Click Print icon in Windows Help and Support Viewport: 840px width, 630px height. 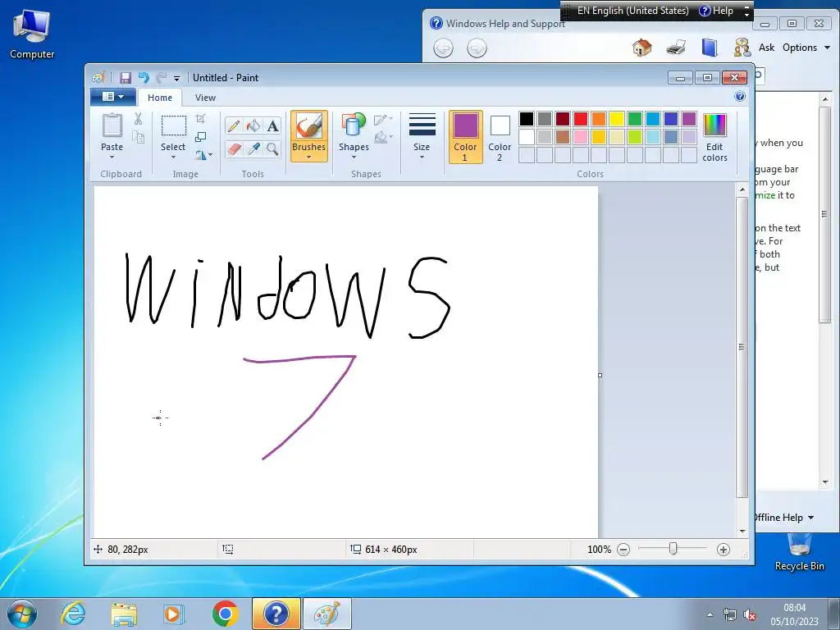(x=676, y=48)
